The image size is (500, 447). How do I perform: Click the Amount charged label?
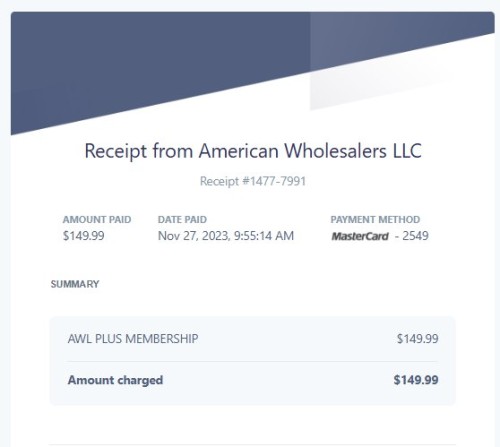[115, 380]
